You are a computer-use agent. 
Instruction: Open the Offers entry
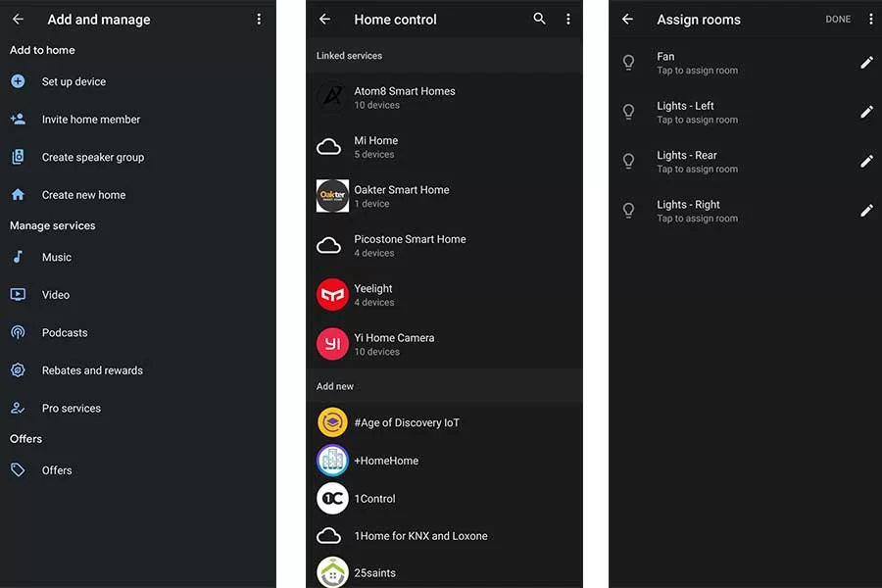(x=138, y=470)
